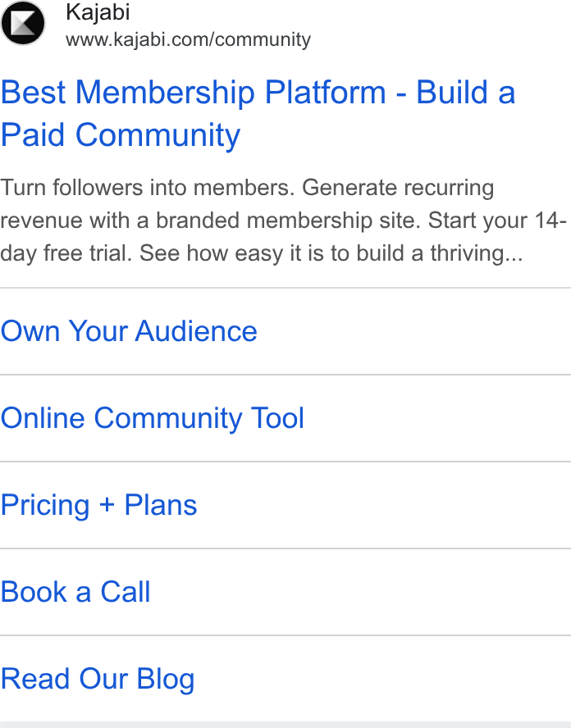Click the ad description about recurring revenue
The width and height of the screenshot is (571, 728).
coord(283,221)
